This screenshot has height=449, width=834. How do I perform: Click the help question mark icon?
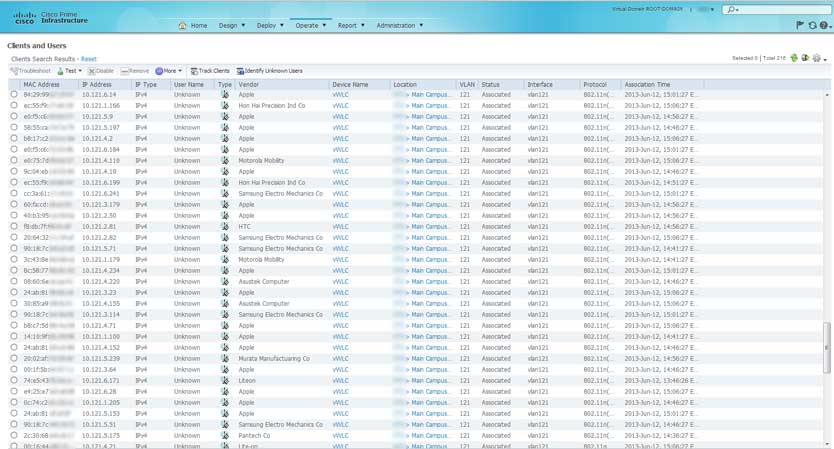click(823, 25)
